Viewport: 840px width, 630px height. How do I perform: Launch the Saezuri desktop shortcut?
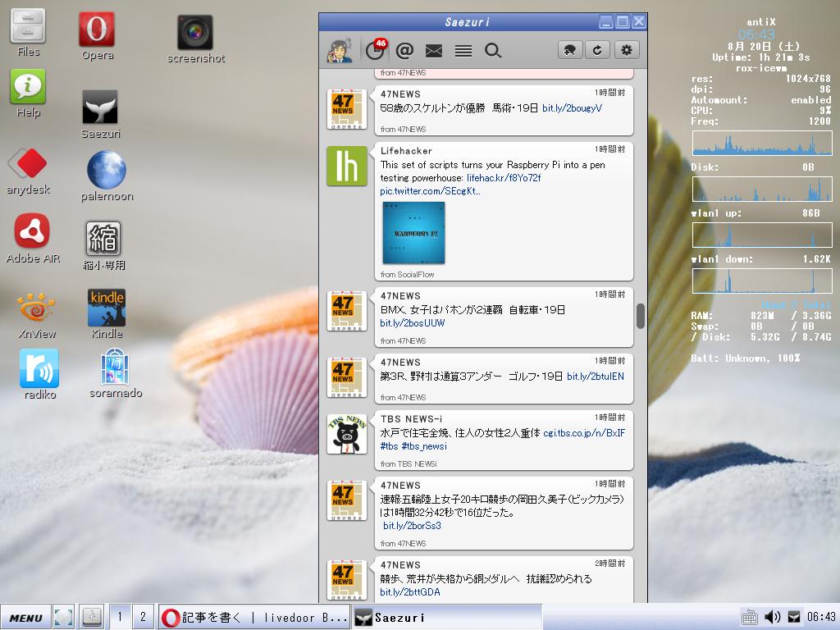point(99,107)
